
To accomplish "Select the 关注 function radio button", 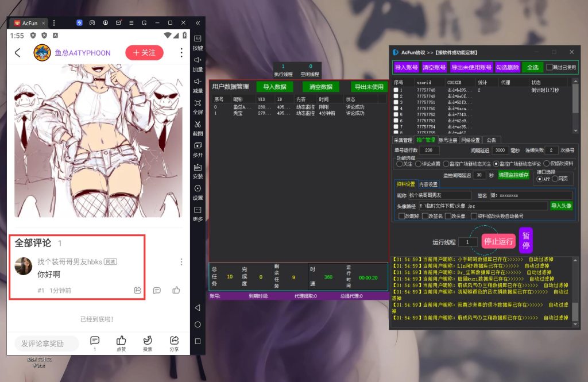I will [x=400, y=164].
